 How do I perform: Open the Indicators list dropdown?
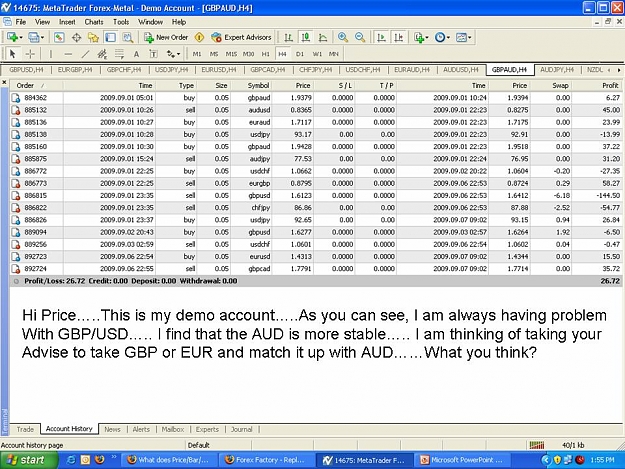click(x=421, y=37)
